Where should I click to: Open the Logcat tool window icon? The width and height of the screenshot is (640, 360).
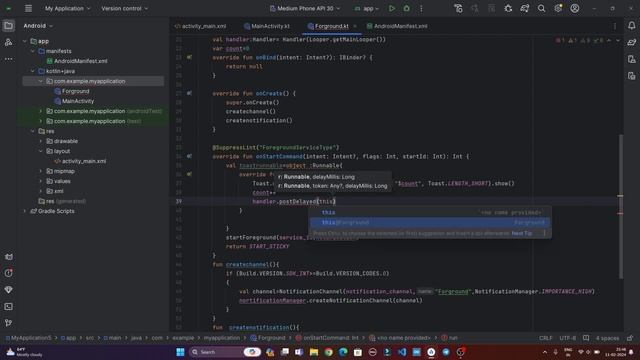click(x=8, y=257)
